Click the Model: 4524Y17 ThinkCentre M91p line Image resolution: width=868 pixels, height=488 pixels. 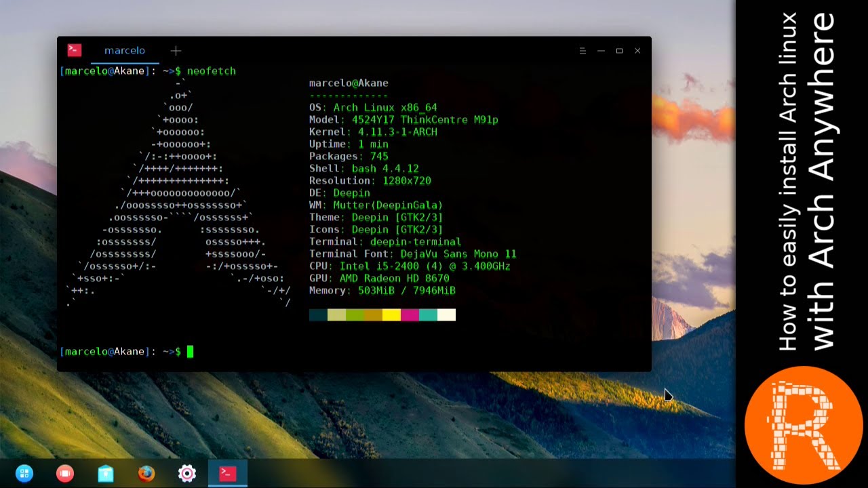click(x=403, y=119)
